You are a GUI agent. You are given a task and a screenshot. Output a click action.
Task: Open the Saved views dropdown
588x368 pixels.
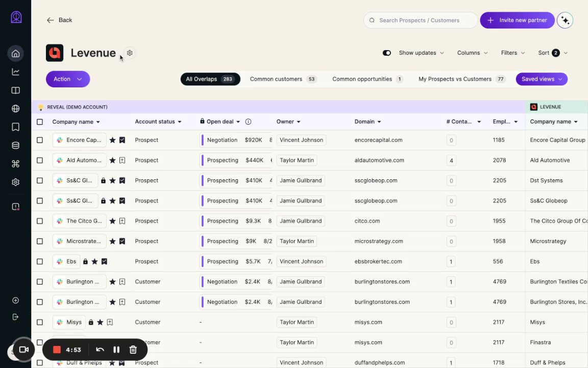[x=542, y=79]
